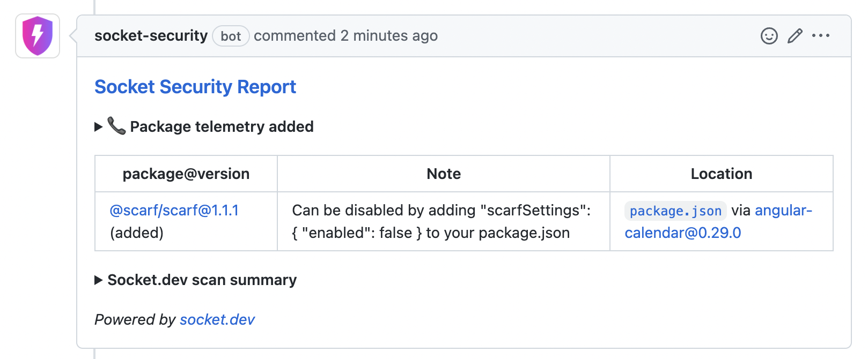Screen dimensions: 868x359
Task: Edit the comment with the pencil icon
Action: pyautogui.click(x=795, y=36)
